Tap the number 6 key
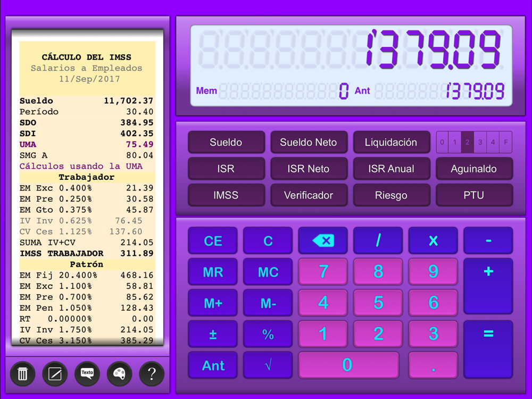This screenshot has width=532, height=399. click(433, 303)
